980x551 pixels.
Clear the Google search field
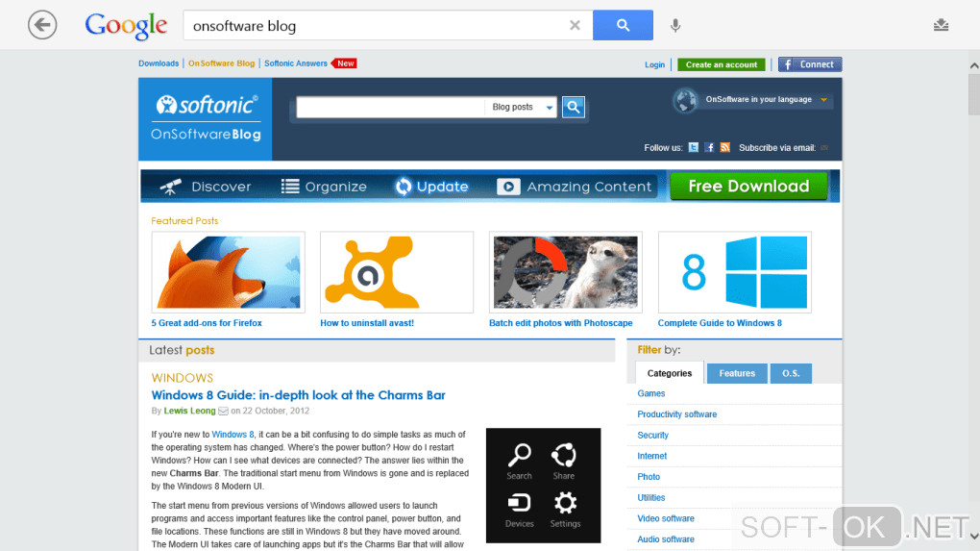pos(575,25)
